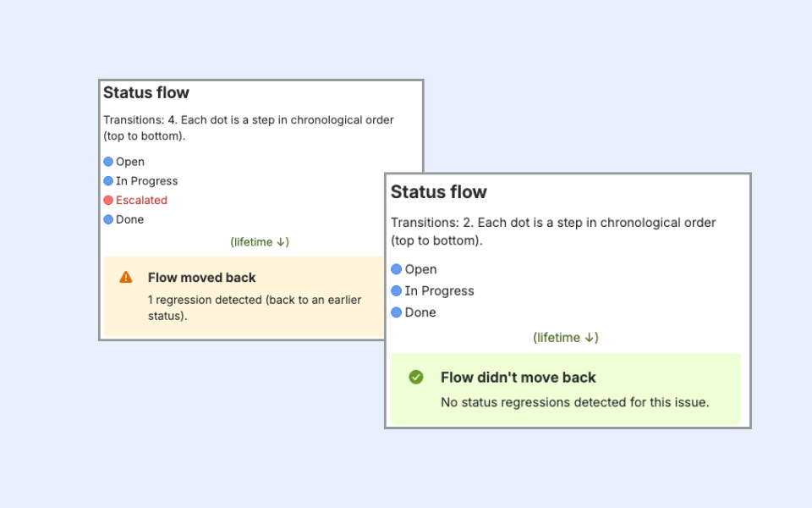Click the red Escalated status dot
Screen dimensions: 812x508
pos(108,201)
